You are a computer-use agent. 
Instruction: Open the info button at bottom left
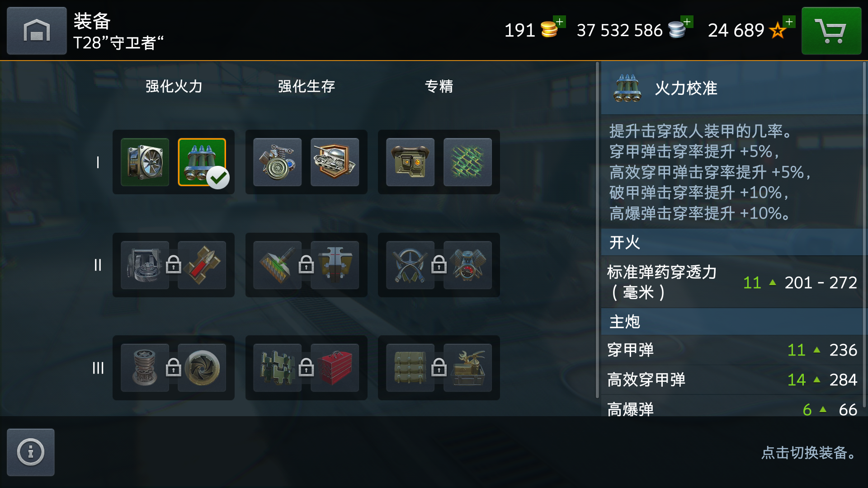pos(31,452)
